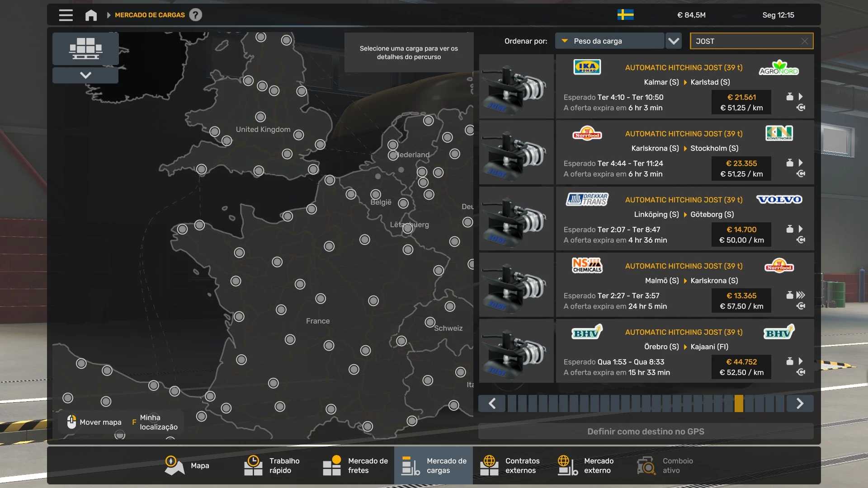The image size is (868, 488).
Task: Click the BHV destination logo on Örebro offer
Action: click(x=779, y=332)
